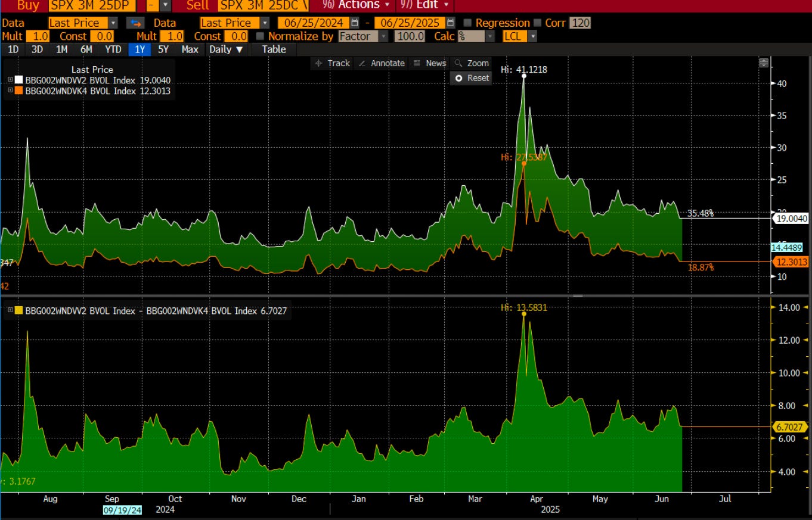Click the yellow color swatch for spread series

pyautogui.click(x=18, y=310)
